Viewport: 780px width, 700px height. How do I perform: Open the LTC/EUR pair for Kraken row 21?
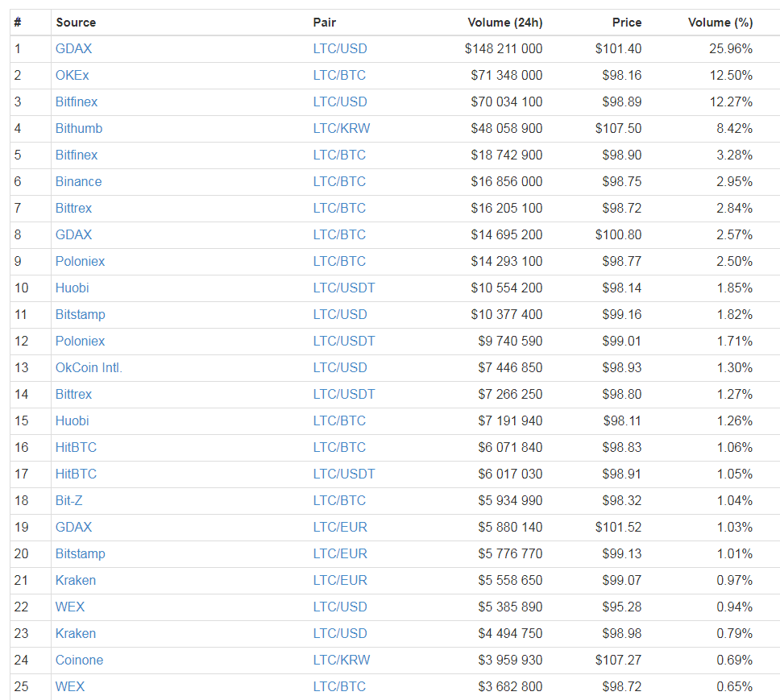click(x=340, y=581)
